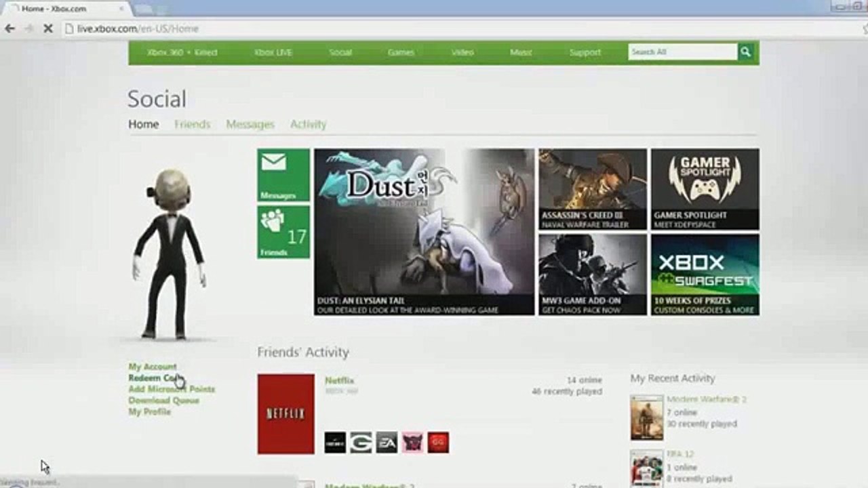This screenshot has height=488, width=868.
Task: Open the Dust: An Elysian Tail feature banner
Action: point(424,232)
